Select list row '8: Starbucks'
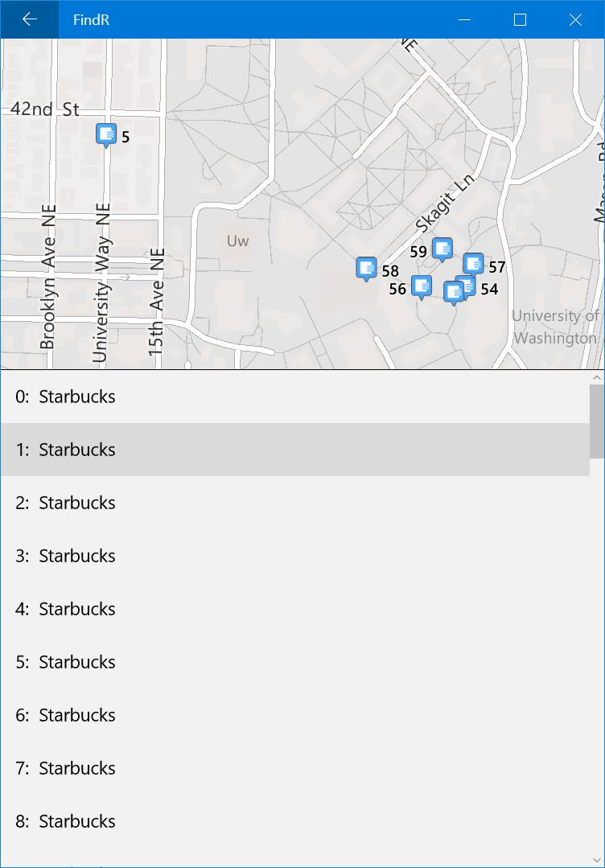605x868 pixels. pos(295,822)
